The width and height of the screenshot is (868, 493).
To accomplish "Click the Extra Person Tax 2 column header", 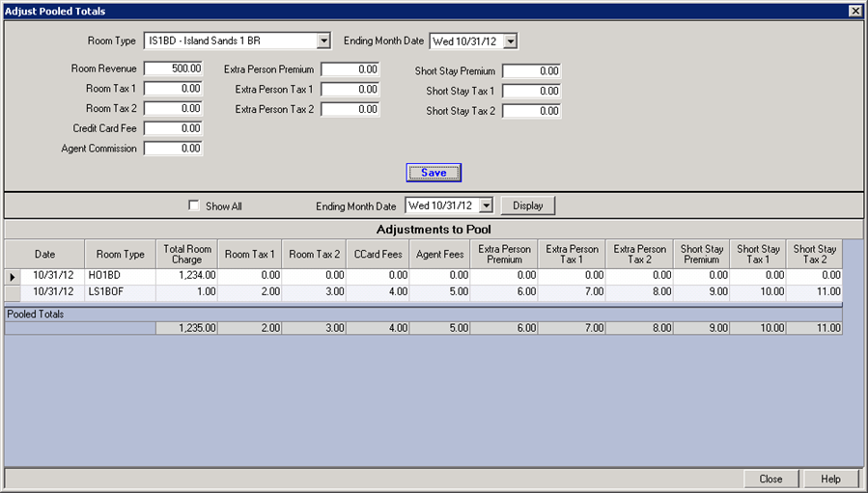I will click(x=639, y=254).
